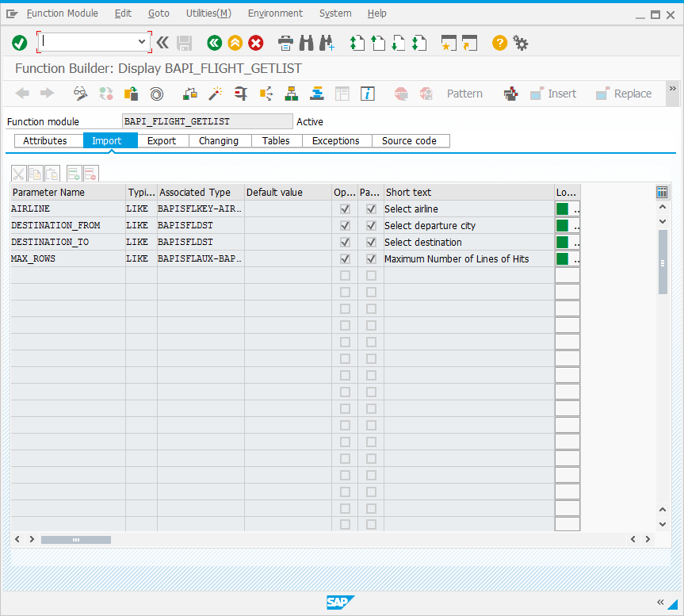The image size is (684, 616).
Task: Click the green Back icon
Action: [x=214, y=43]
